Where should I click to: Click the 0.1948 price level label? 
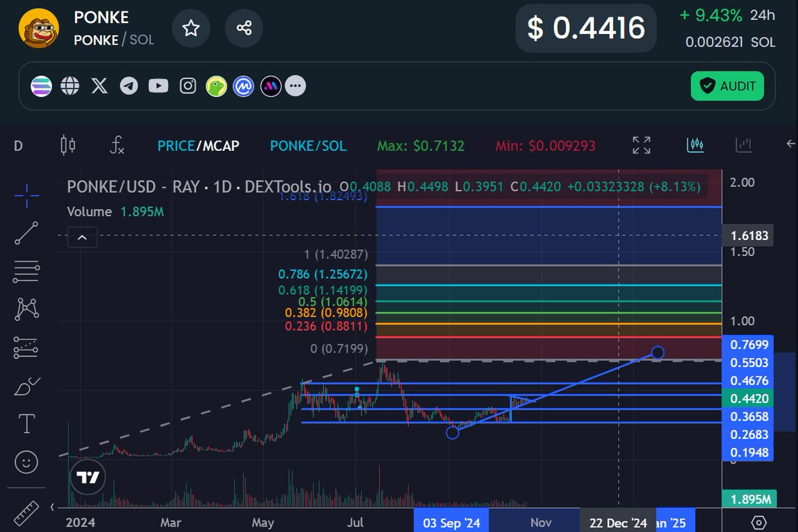coord(747,452)
